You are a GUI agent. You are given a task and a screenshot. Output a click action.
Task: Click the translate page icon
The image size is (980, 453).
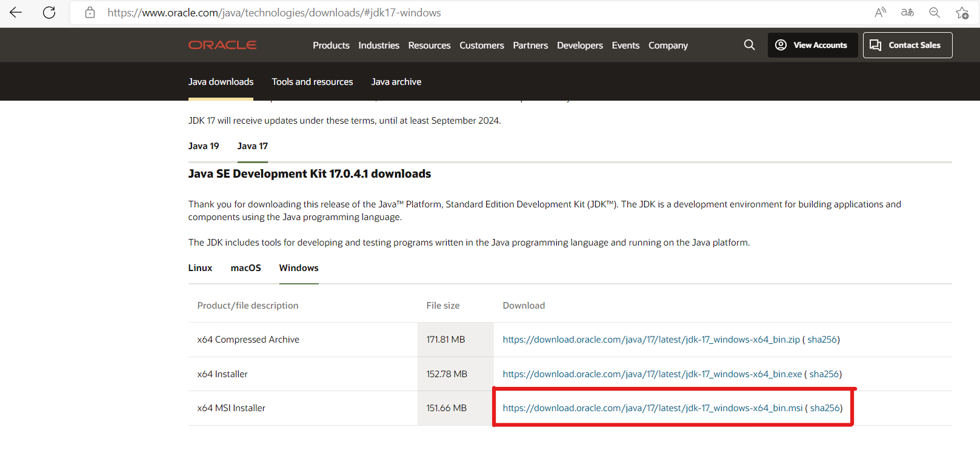point(907,12)
